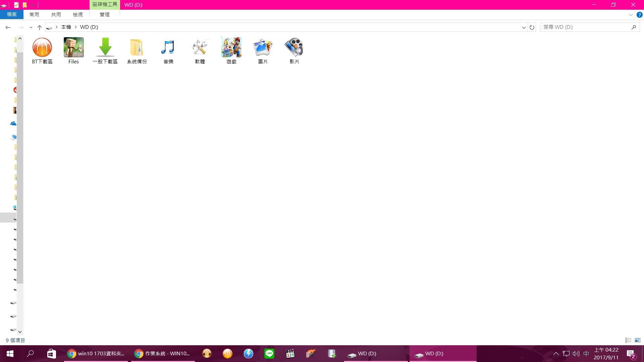The width and height of the screenshot is (644, 362).
Task: Open the BT下載區 folder
Action: click(x=42, y=51)
